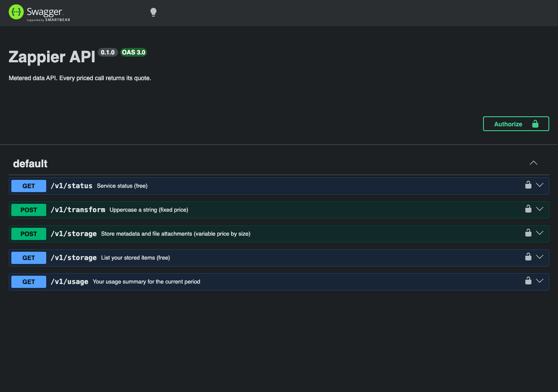Screen dimensions: 558x392
Task: Click the /v1/status path text
Action: [x=71, y=186]
